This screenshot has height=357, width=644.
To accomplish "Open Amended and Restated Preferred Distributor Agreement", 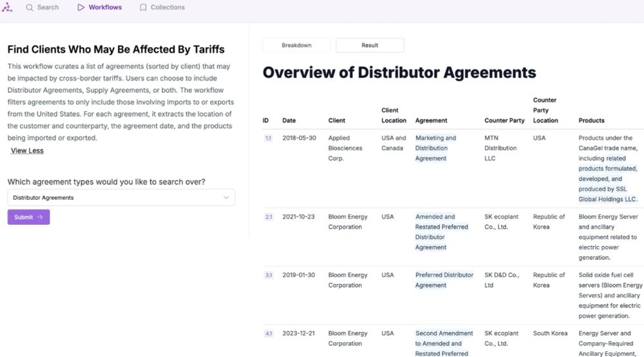I will point(442,232).
